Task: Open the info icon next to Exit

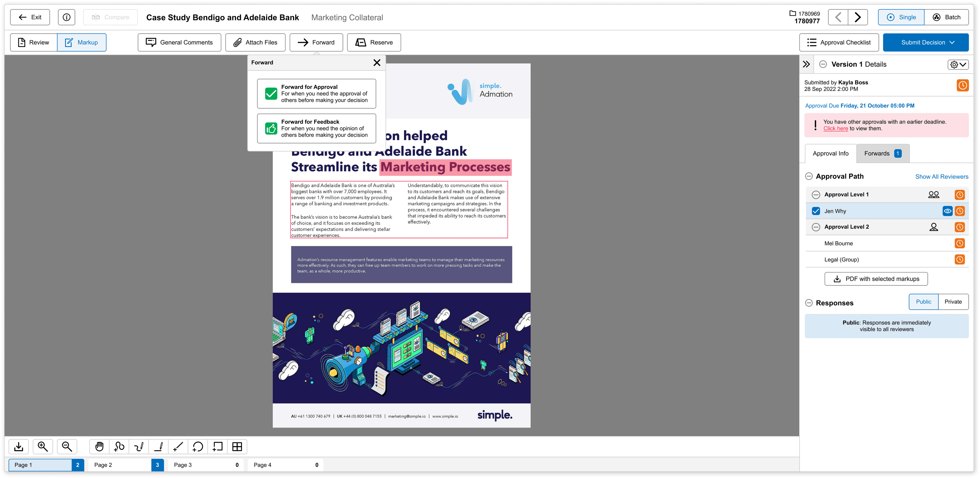Action: point(67,17)
